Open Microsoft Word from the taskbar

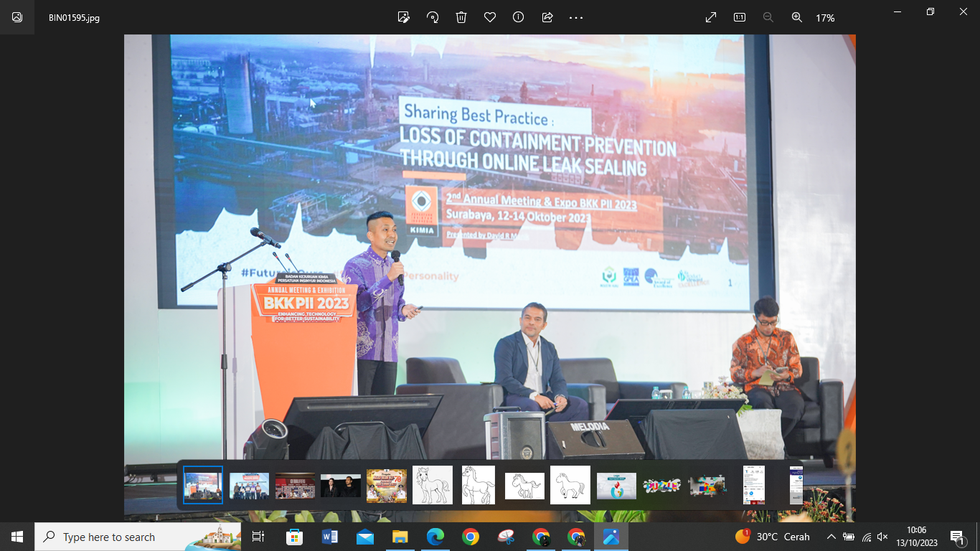329,537
